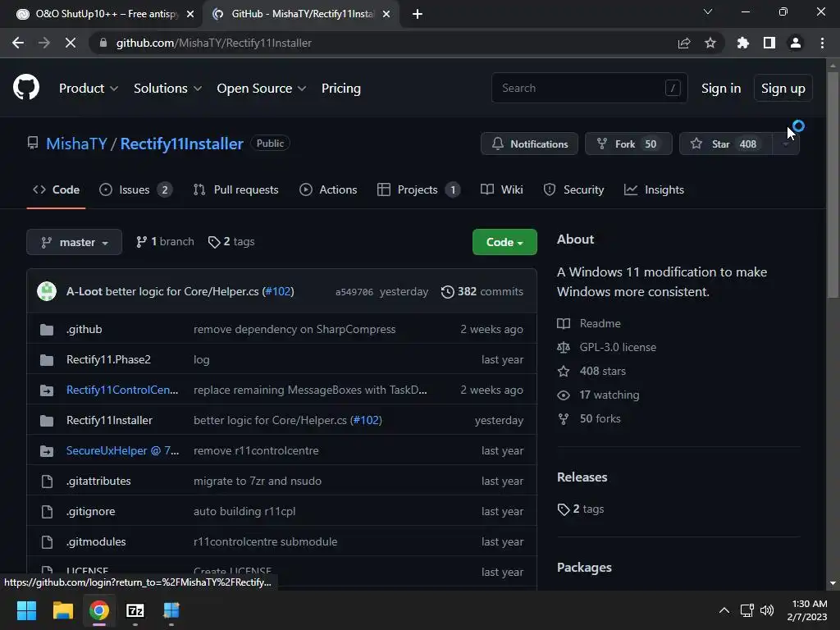Viewport: 840px width, 630px height.
Task: Click the .github folder icon
Action: [47, 330]
